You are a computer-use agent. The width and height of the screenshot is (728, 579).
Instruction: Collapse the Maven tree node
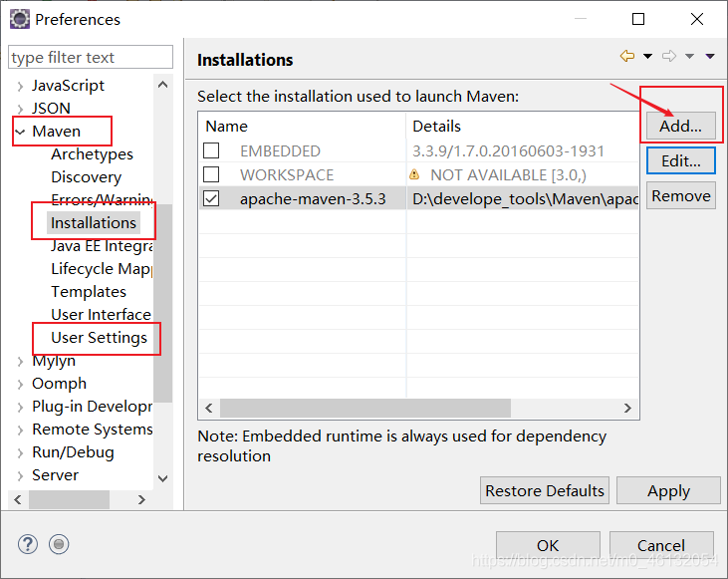20,132
